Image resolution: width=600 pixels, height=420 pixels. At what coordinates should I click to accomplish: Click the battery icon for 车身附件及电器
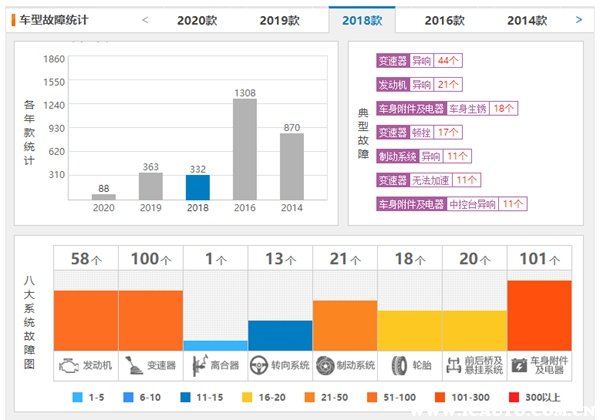click(518, 365)
